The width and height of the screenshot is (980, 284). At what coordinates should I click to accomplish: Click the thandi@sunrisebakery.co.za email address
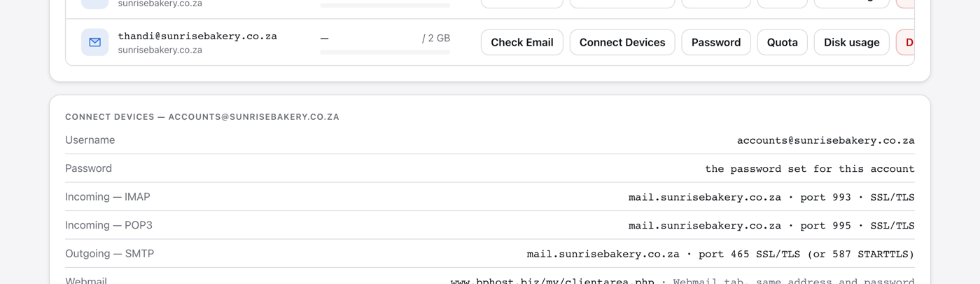click(x=197, y=36)
